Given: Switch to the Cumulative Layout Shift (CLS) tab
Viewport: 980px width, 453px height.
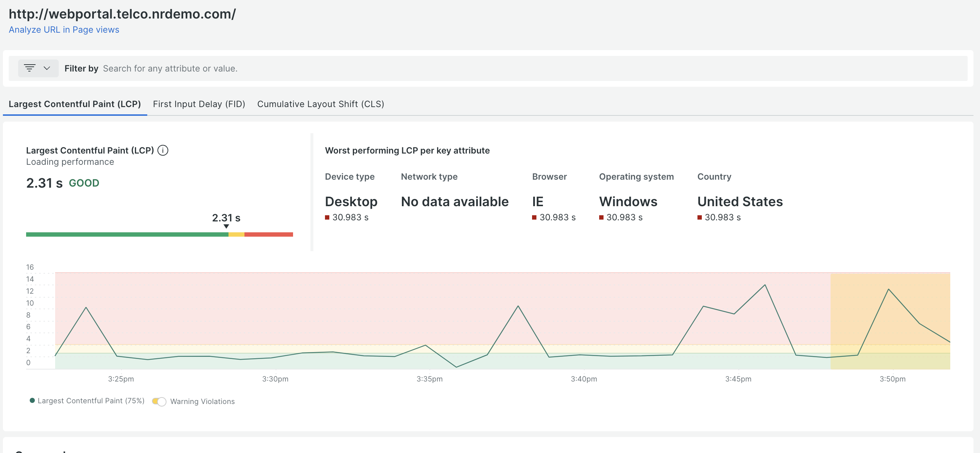Looking at the screenshot, I should point(320,104).
